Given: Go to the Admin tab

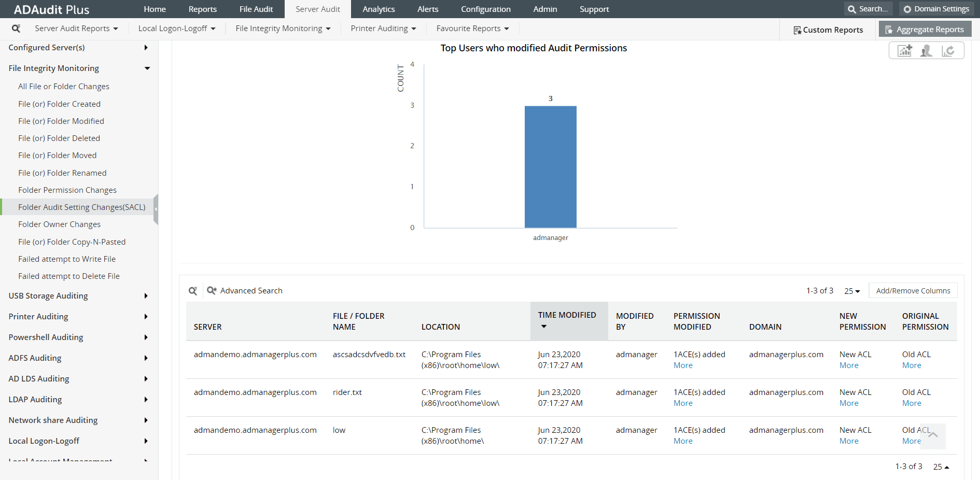Looking at the screenshot, I should [545, 9].
